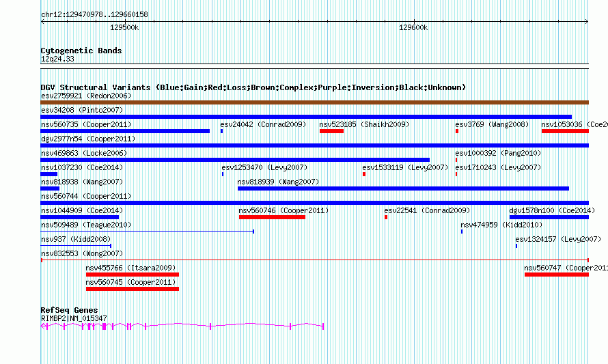Click the blue dgv1578n100 gain bar
Screen dimensions: 608x364
pos(549,217)
